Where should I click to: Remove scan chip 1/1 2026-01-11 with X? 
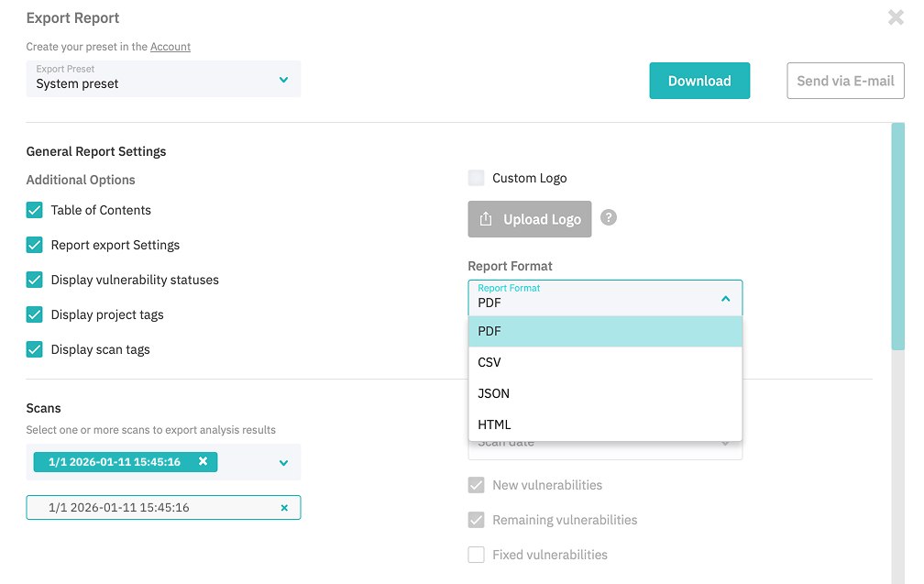203,461
